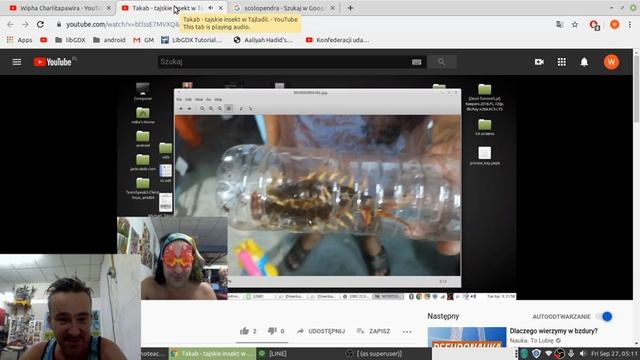
Task: Open the on-screen keyboard icon in search box
Action: 416,62
